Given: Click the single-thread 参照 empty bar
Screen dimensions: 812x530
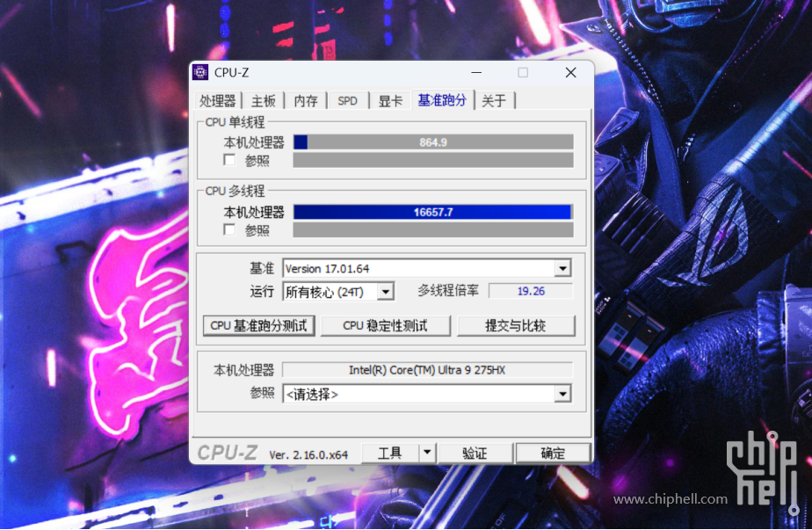Looking at the screenshot, I should pos(433,160).
